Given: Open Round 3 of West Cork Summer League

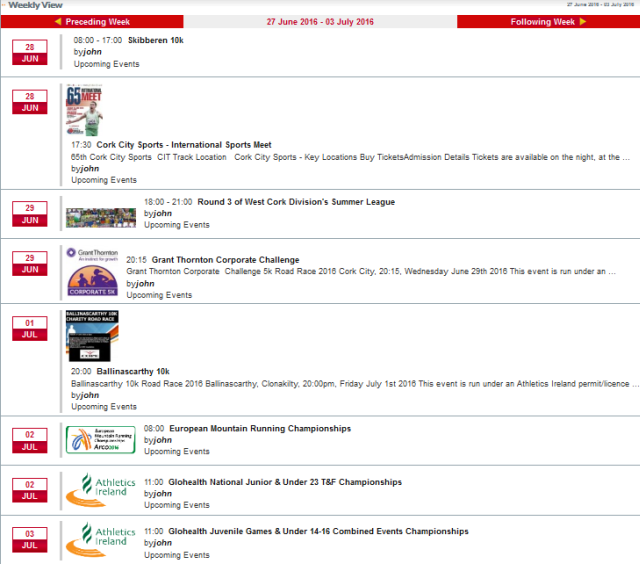Looking at the screenshot, I should click(x=296, y=202).
